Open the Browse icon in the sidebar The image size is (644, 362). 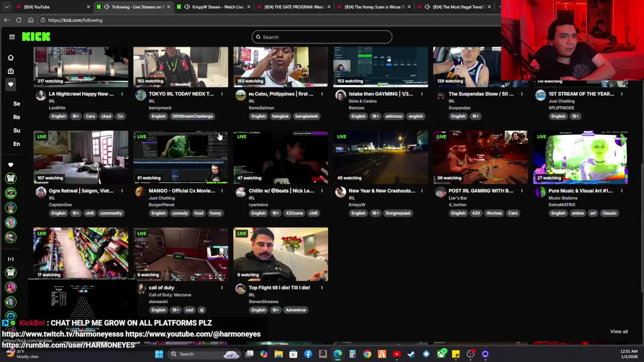pos(11,71)
